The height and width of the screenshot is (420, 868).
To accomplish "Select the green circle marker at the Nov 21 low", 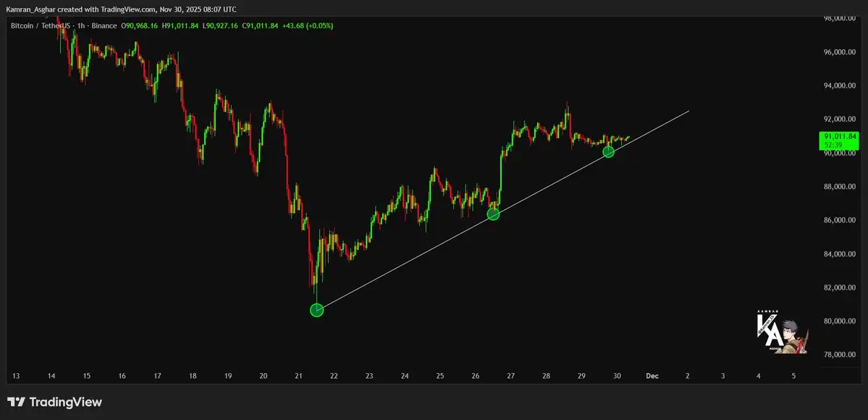I will (x=316, y=310).
